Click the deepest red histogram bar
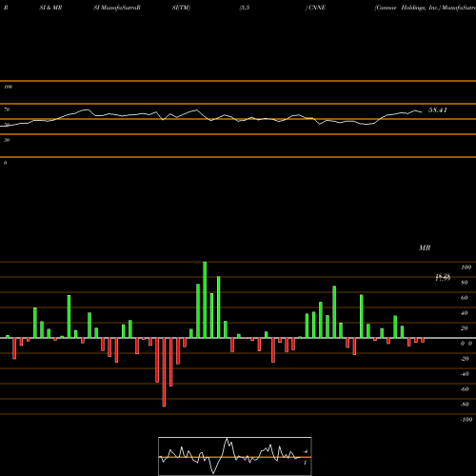The height and width of the screenshot is (476, 476). point(164,372)
